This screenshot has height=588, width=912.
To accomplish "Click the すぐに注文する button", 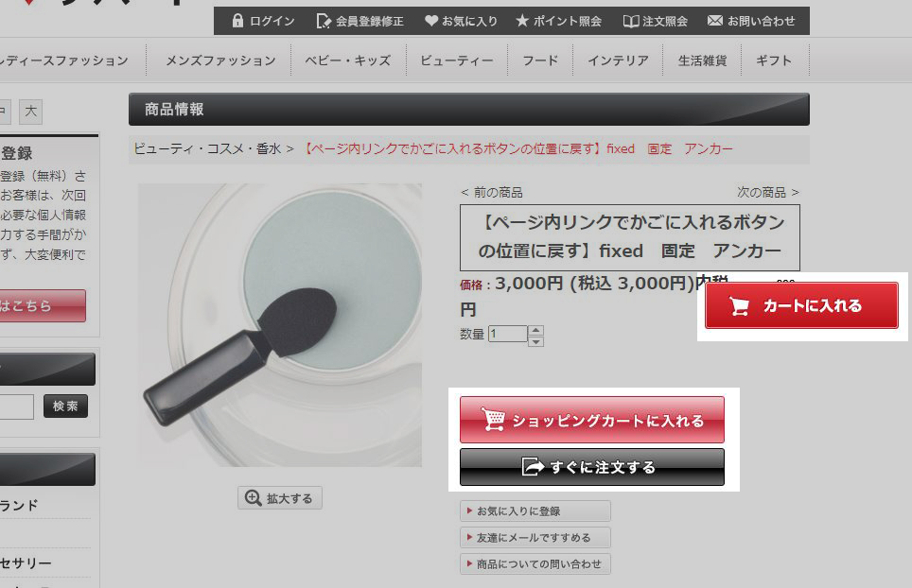I will (x=592, y=467).
